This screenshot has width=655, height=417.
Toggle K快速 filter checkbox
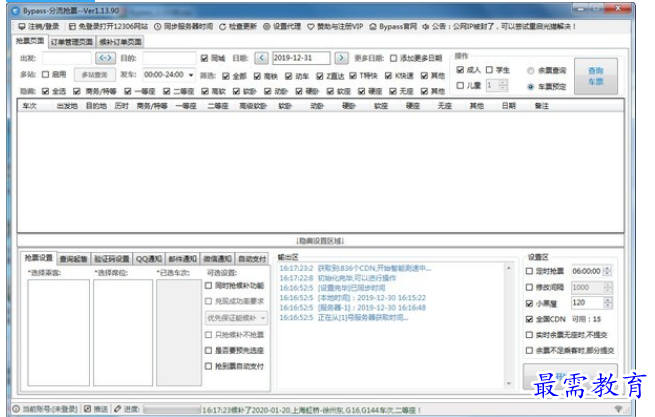(x=388, y=76)
